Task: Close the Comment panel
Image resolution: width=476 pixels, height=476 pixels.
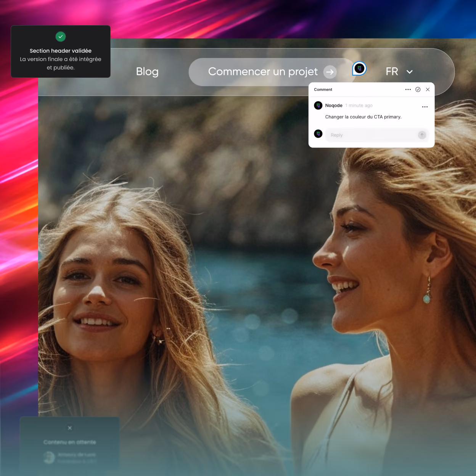Action: [x=428, y=90]
